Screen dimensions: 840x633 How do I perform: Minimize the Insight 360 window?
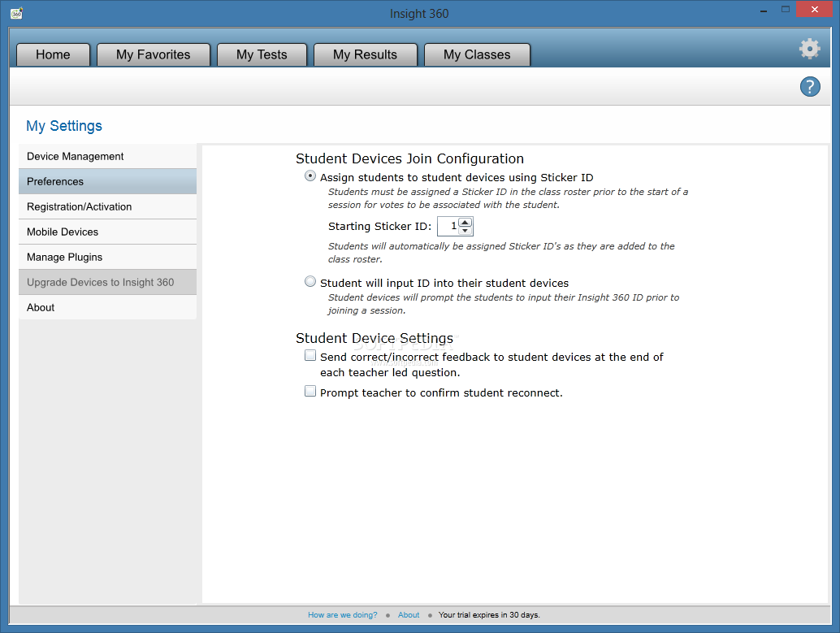click(x=764, y=11)
